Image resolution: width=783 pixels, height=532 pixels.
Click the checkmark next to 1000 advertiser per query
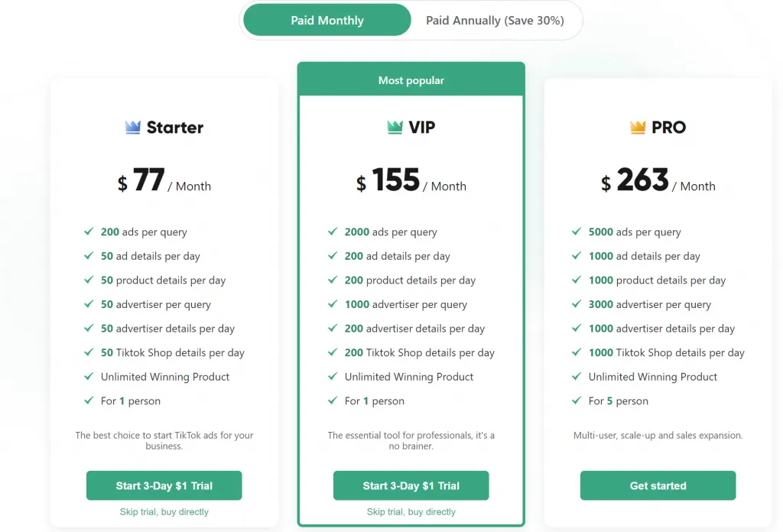coord(333,304)
